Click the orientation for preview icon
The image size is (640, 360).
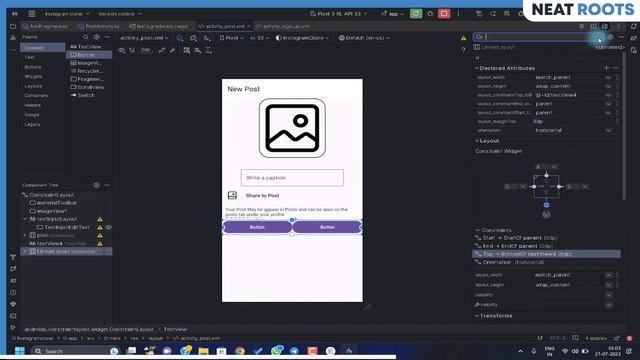point(193,38)
